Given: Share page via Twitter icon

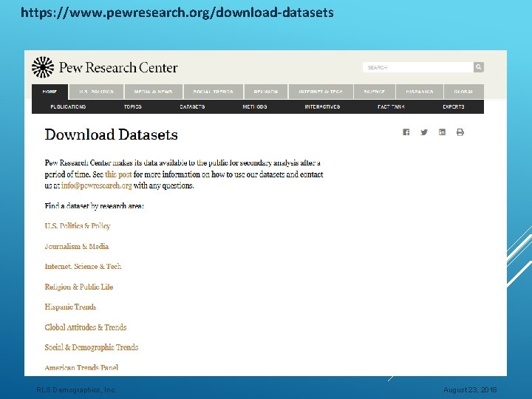Looking at the screenshot, I should [x=424, y=132].
